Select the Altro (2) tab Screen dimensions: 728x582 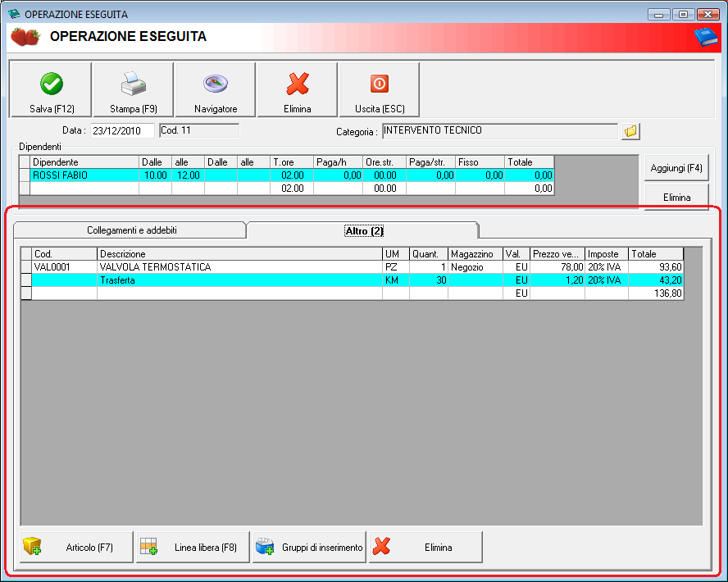363,230
